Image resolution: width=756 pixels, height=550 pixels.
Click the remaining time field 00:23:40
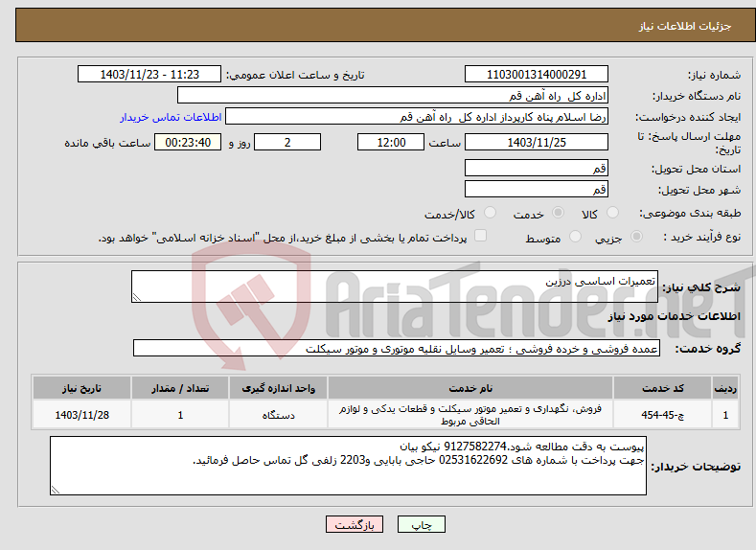tap(188, 142)
